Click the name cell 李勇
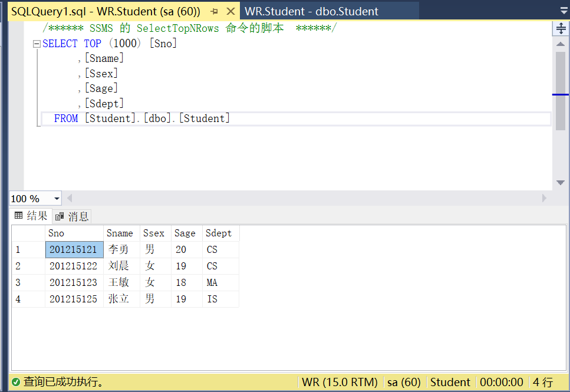 coord(122,250)
